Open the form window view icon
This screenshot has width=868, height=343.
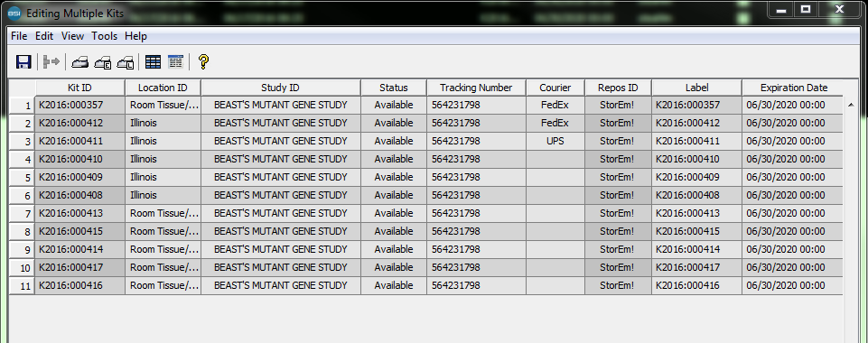click(175, 61)
